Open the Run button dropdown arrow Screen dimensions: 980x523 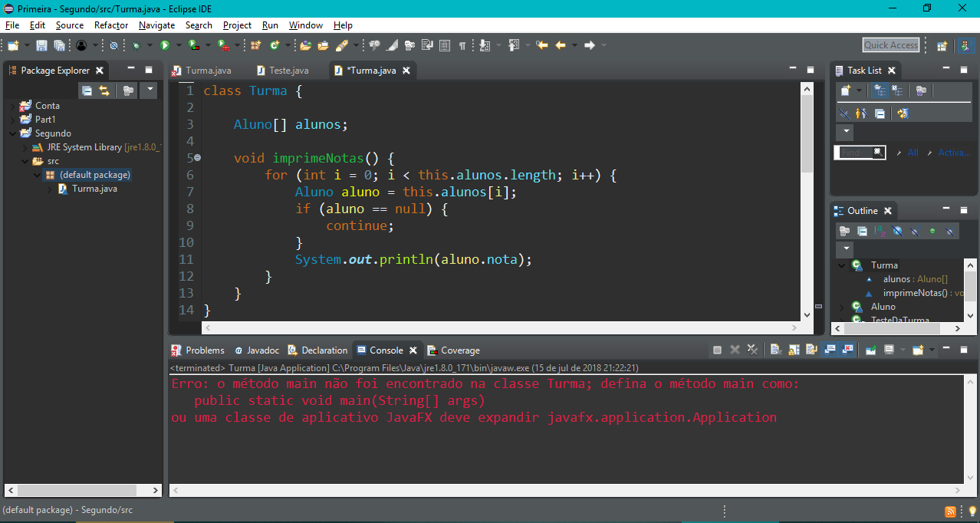pos(179,45)
